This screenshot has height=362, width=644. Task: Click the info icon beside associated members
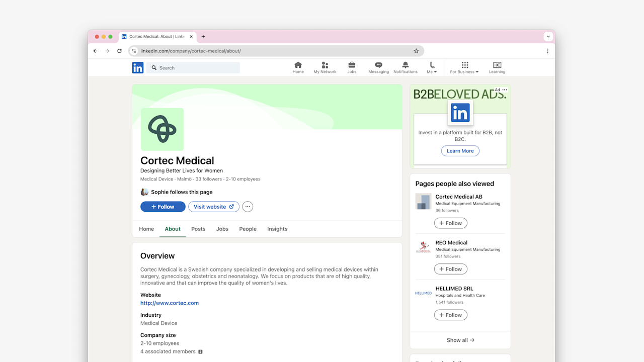tap(200, 352)
